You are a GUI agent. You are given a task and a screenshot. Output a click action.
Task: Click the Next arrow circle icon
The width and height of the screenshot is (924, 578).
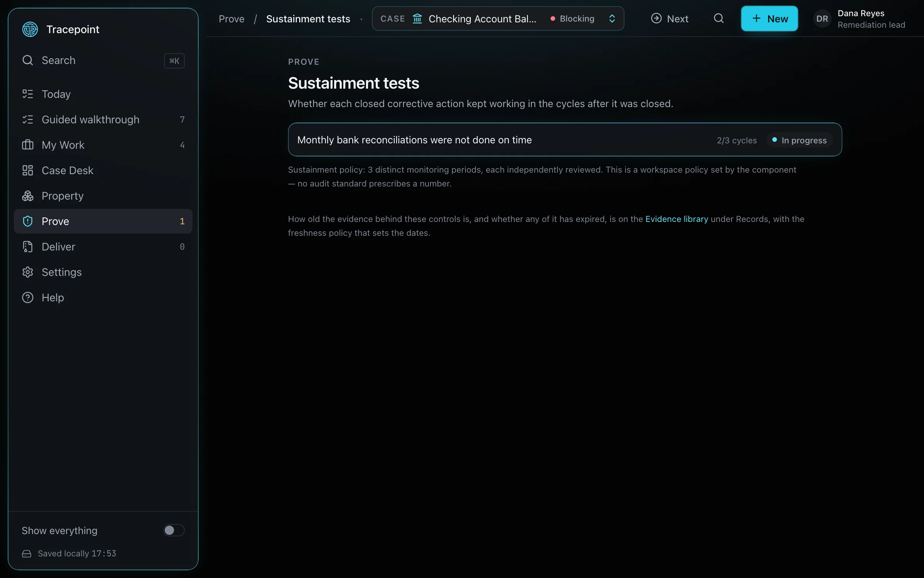(x=656, y=18)
